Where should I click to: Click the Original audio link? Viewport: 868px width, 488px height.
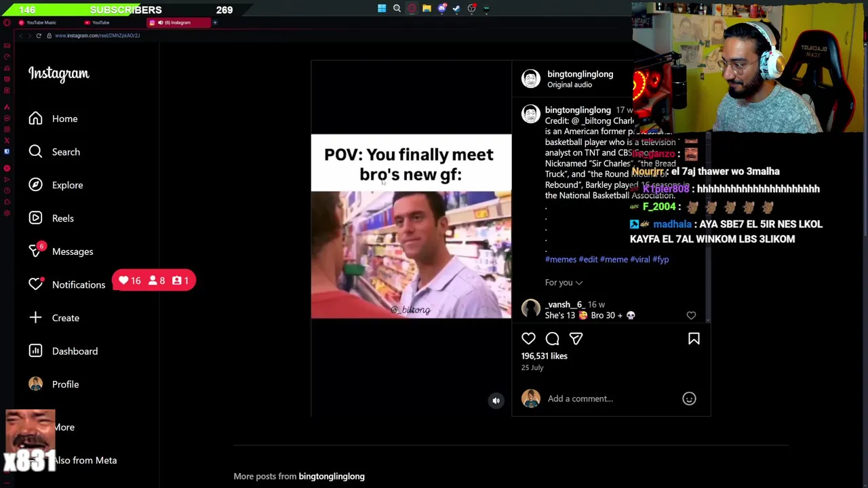pyautogui.click(x=570, y=85)
